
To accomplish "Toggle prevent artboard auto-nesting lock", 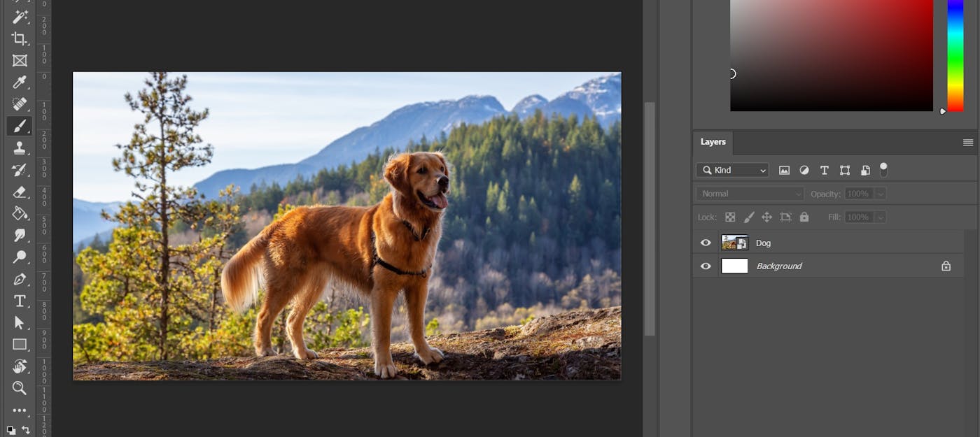I will click(785, 217).
